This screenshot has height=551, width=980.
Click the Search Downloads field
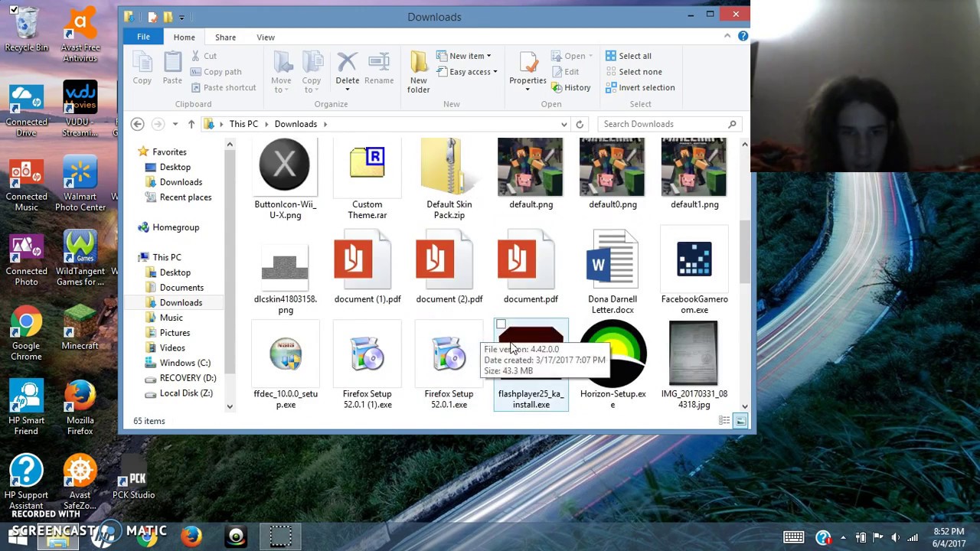tap(668, 124)
